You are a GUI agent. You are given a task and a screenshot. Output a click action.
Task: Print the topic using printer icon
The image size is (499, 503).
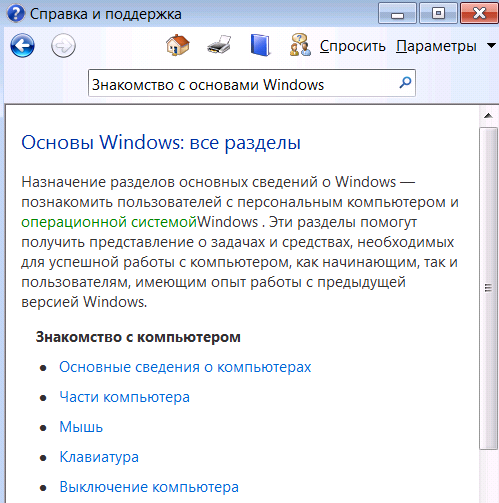219,45
